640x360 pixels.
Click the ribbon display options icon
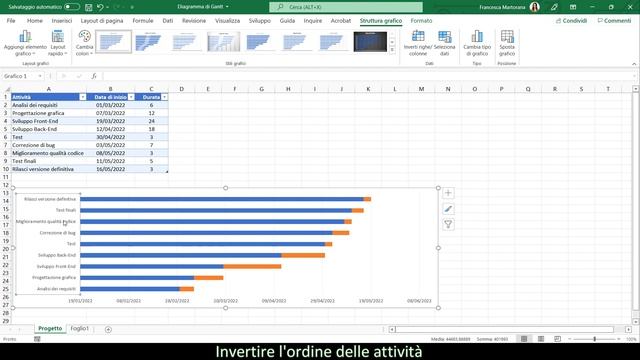(x=573, y=7)
